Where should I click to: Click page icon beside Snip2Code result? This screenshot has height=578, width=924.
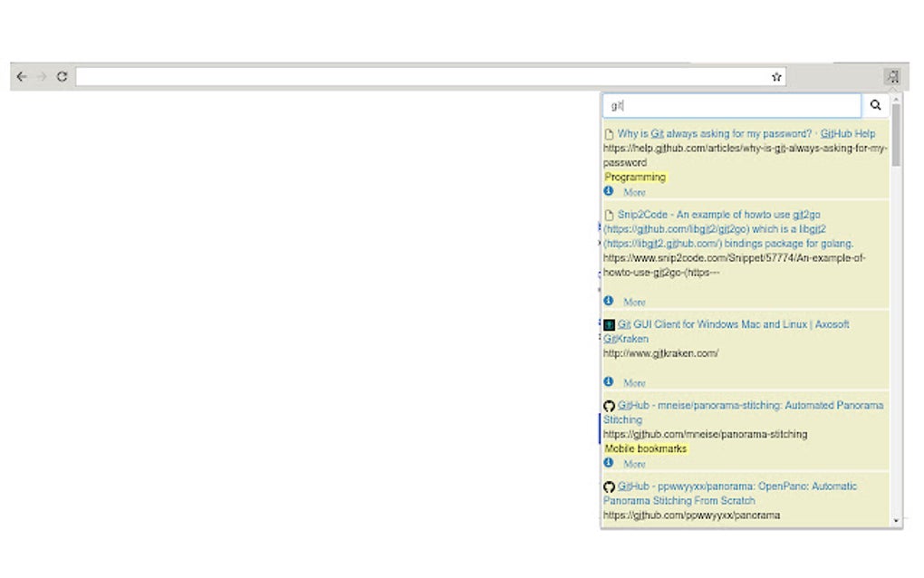(x=610, y=215)
